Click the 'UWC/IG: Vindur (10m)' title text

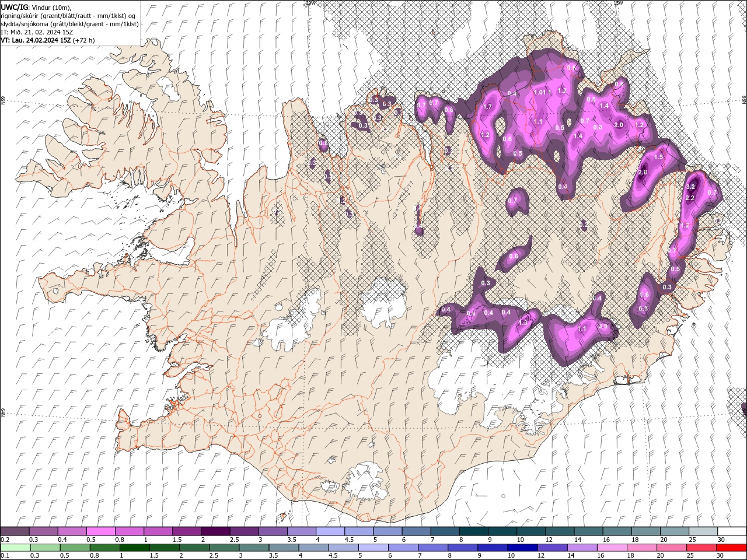[x=35, y=7]
